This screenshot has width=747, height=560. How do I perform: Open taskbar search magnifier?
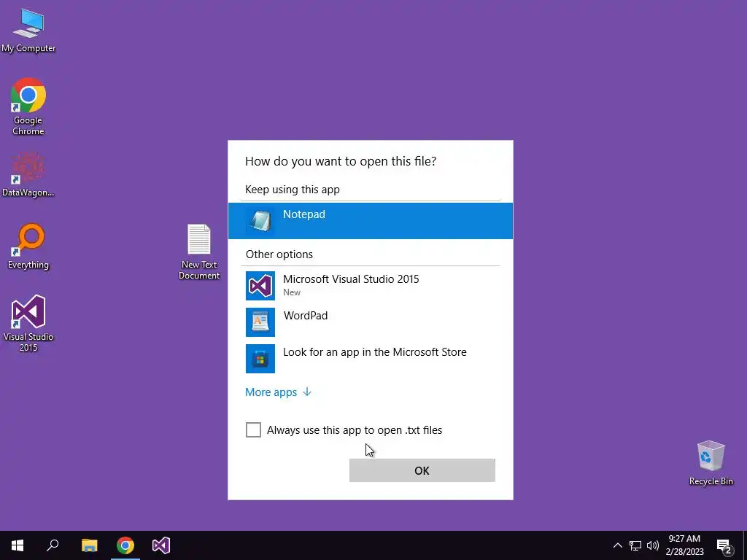tap(53, 545)
